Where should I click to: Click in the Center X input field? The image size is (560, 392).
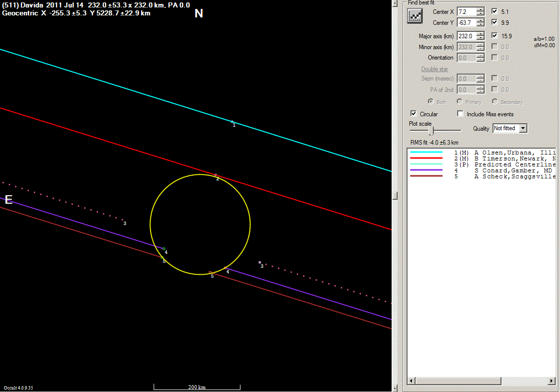(466, 11)
